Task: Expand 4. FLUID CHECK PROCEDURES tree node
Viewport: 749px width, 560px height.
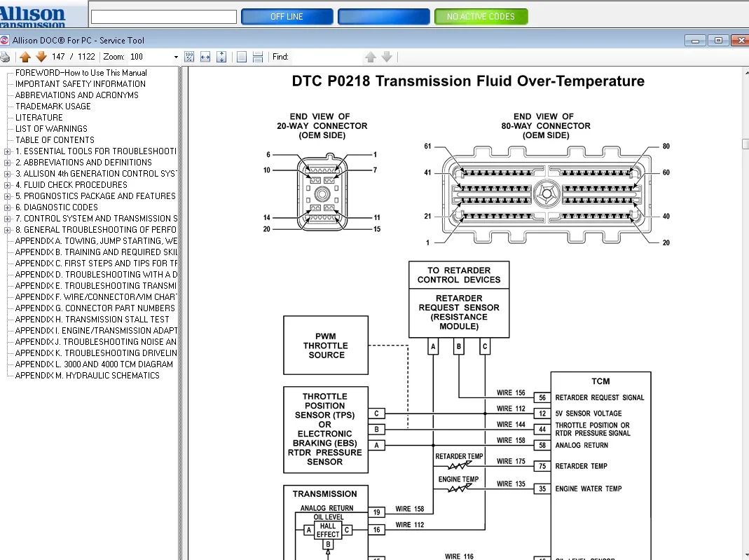Action: click(x=7, y=185)
